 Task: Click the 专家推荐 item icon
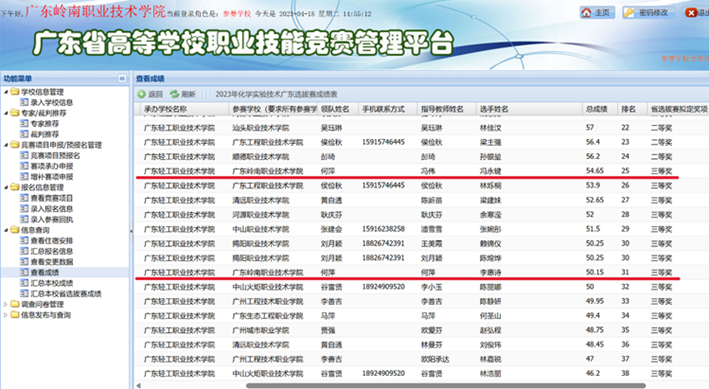24,123
